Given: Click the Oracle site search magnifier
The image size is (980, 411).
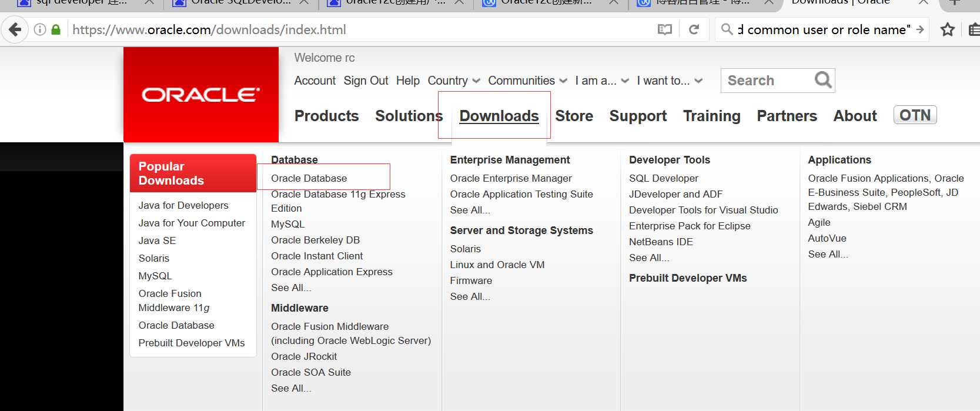Looking at the screenshot, I should click(823, 80).
